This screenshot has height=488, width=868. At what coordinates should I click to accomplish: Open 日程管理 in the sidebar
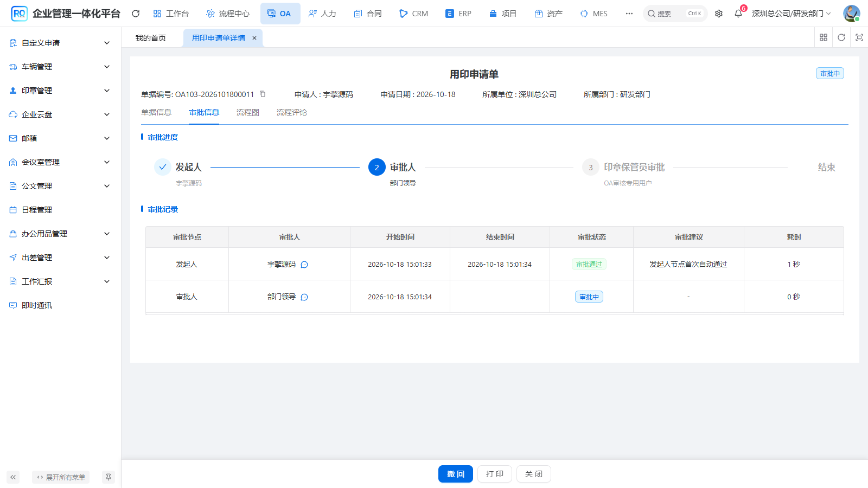60,210
